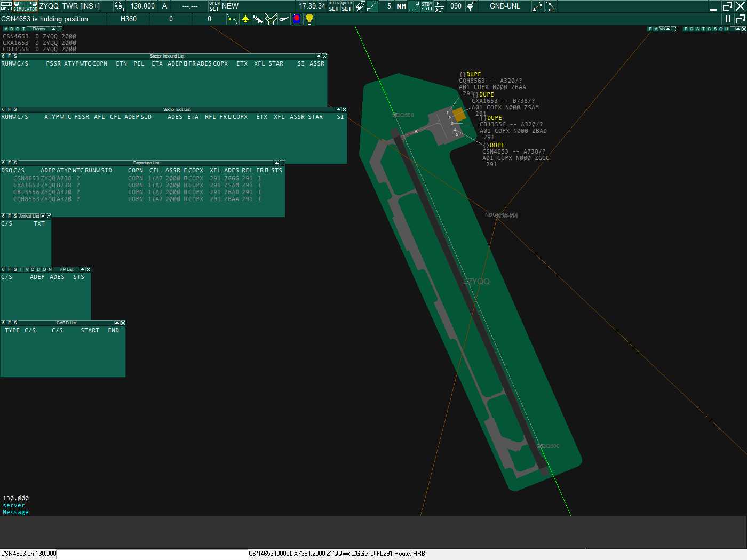Open the EuroScope MENU button

[x=6, y=6]
